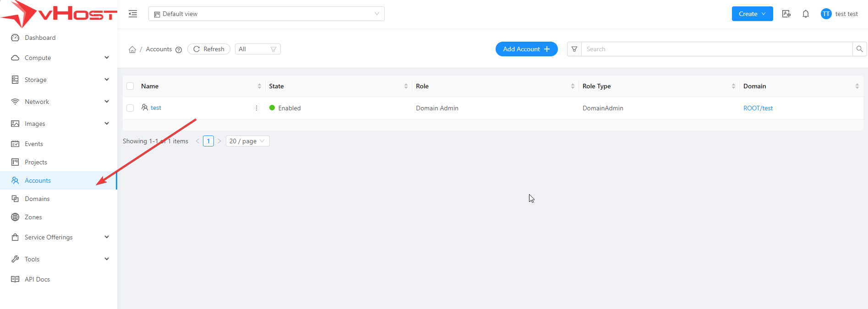
Task: Collapse the sidebar menu icon
Action: point(133,14)
